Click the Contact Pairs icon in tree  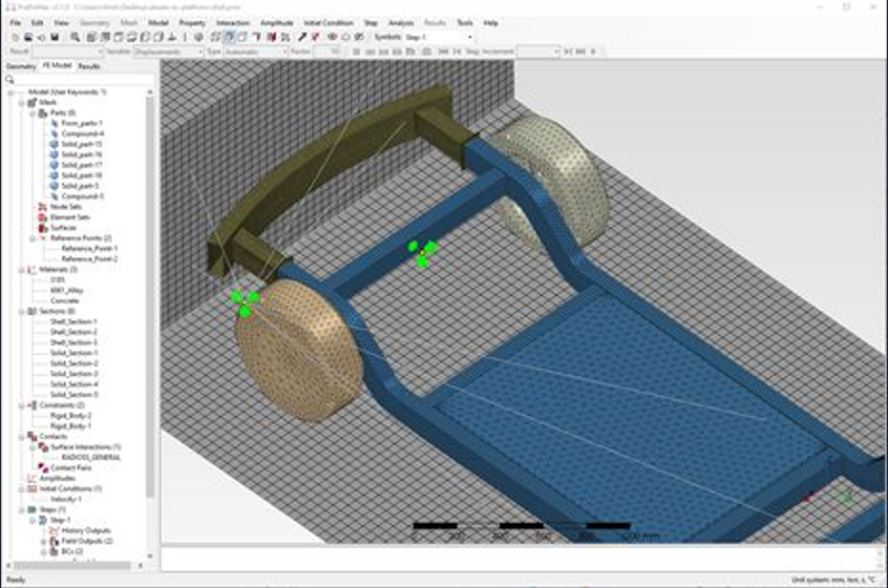[42, 468]
